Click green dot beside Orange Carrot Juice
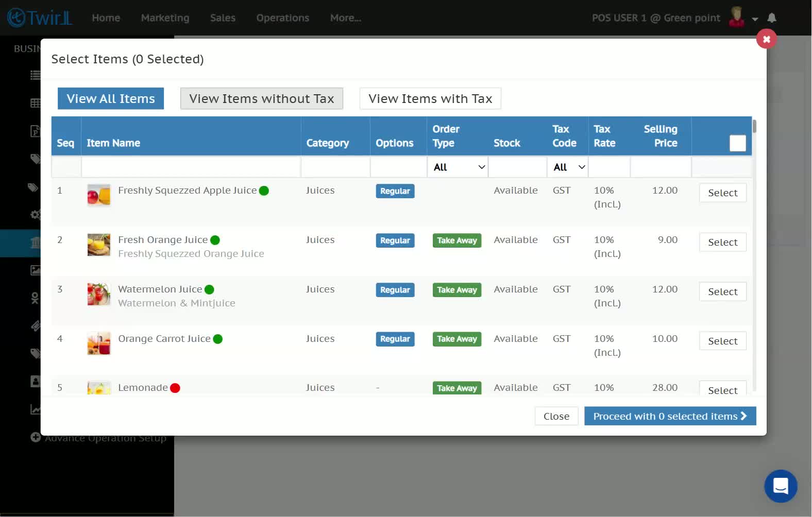The image size is (812, 517). pos(217,339)
